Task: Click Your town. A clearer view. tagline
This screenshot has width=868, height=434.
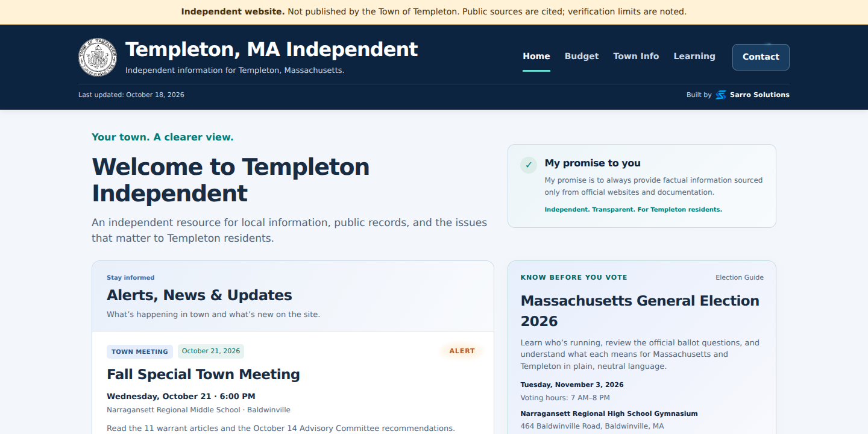Action: pos(163,137)
